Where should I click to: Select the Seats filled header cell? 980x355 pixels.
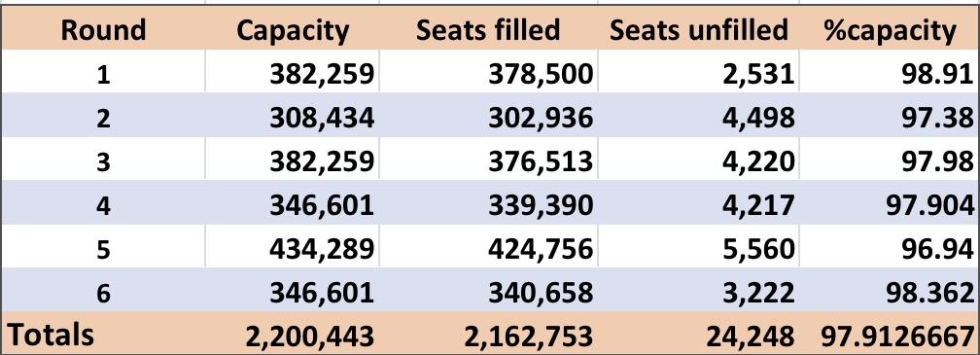point(488,30)
